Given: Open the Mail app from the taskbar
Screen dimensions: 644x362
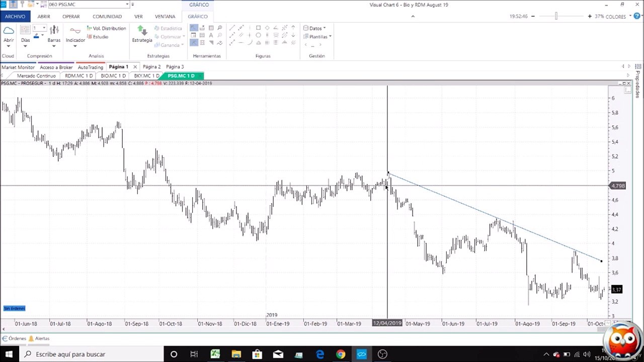Looking at the screenshot, I should point(278,354).
